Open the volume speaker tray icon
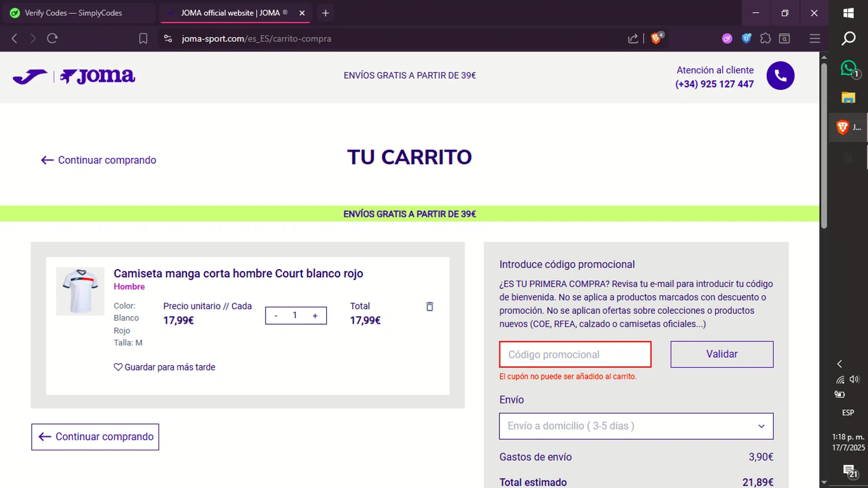This screenshot has width=868, height=488. 855,380
